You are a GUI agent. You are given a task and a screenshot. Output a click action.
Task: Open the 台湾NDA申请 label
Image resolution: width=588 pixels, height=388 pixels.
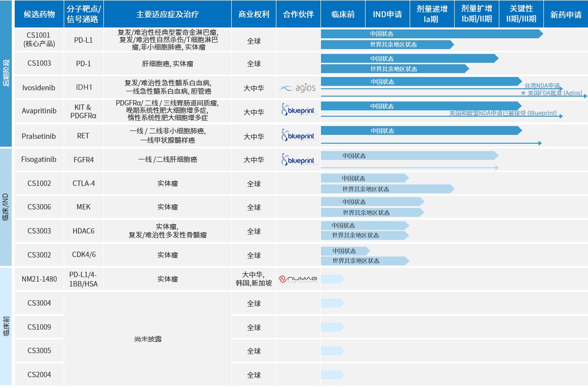pos(542,86)
